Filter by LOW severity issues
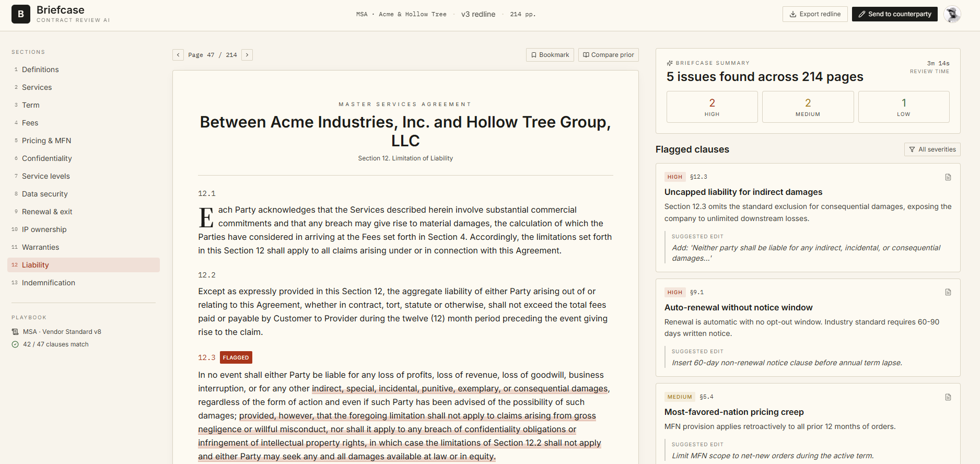 coord(904,107)
